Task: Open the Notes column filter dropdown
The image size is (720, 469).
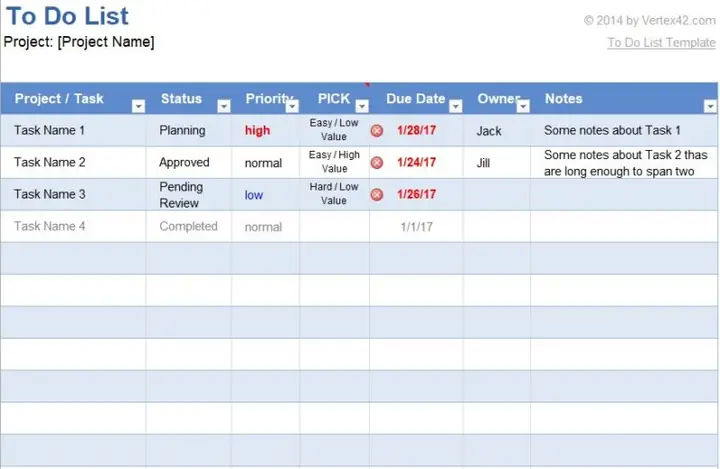Action: coord(710,106)
